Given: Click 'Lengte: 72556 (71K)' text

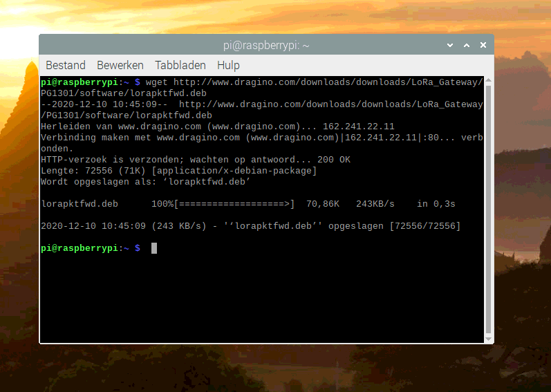Looking at the screenshot, I should (93, 171).
